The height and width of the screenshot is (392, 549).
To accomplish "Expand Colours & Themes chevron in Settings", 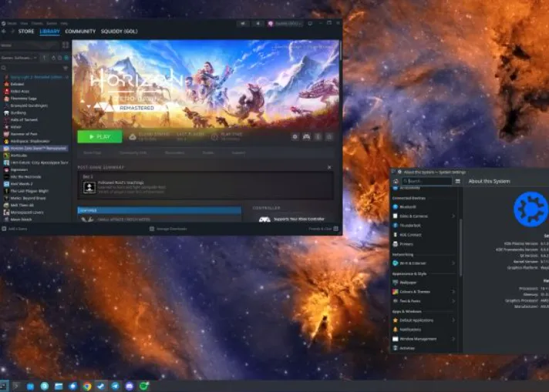I will [x=453, y=292].
